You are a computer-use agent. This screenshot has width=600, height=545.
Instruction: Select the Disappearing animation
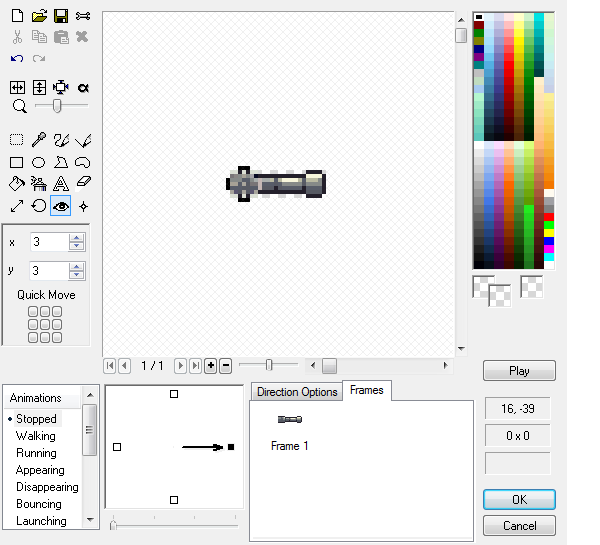click(47, 487)
